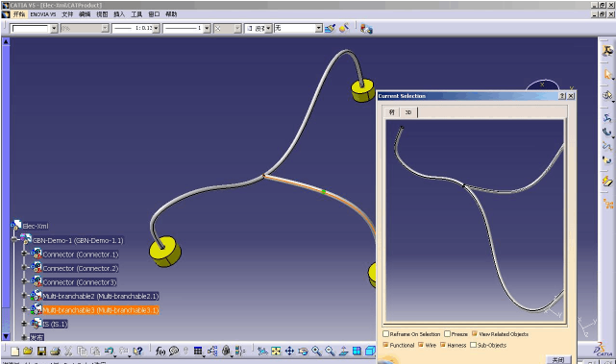Collapse the GBN-Demo-1 tree node

coord(14,239)
